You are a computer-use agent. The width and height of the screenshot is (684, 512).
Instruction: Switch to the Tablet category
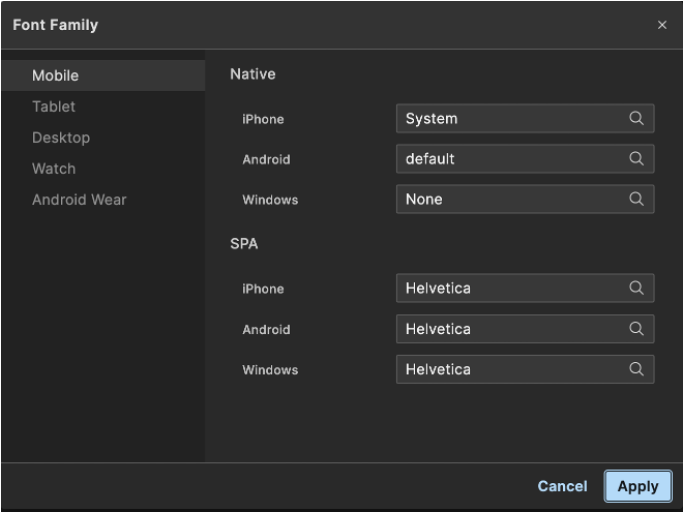[x=54, y=107]
